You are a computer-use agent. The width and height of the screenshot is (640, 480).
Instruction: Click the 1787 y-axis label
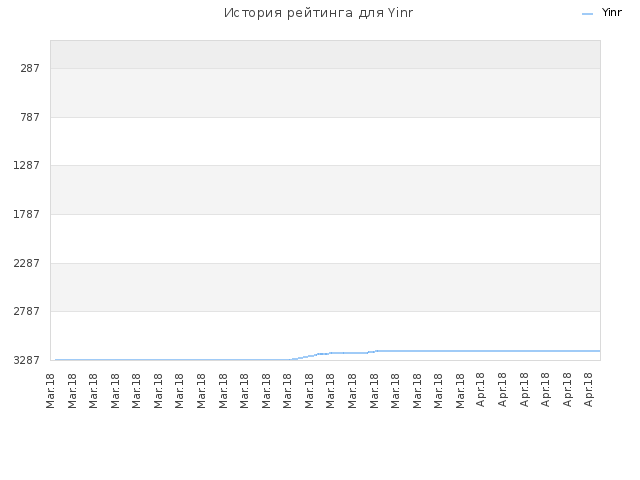click(27, 214)
